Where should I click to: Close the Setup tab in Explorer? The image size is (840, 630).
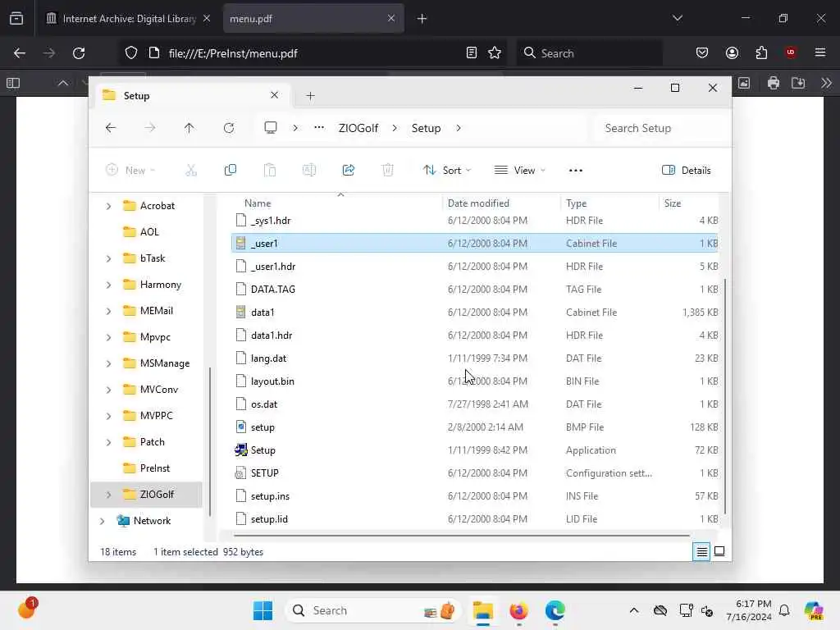click(x=274, y=95)
